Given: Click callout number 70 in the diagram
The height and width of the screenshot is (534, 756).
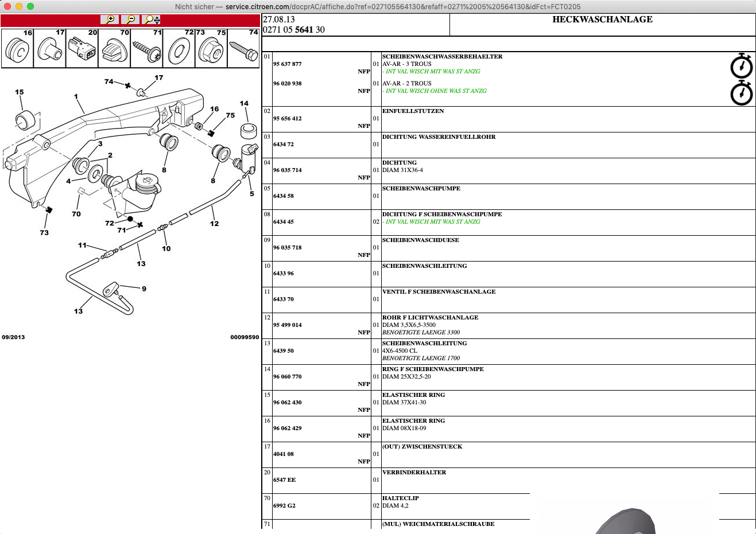Looking at the screenshot, I should (x=76, y=214).
